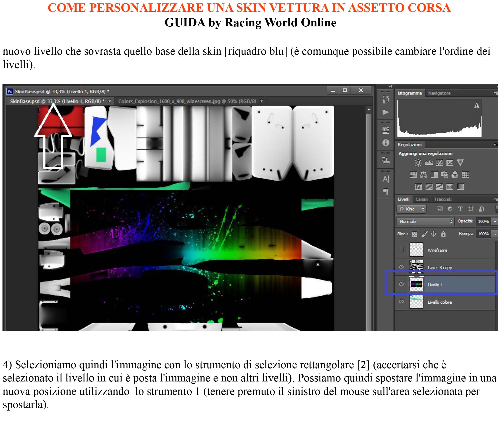Open the Actions play panel icon
504x434 pixels.
tap(386, 112)
